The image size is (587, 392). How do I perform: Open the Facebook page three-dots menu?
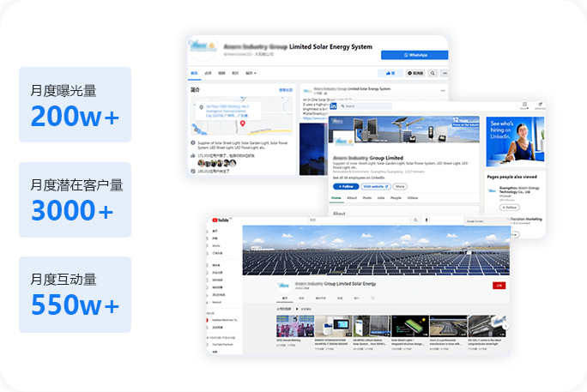[x=444, y=73]
